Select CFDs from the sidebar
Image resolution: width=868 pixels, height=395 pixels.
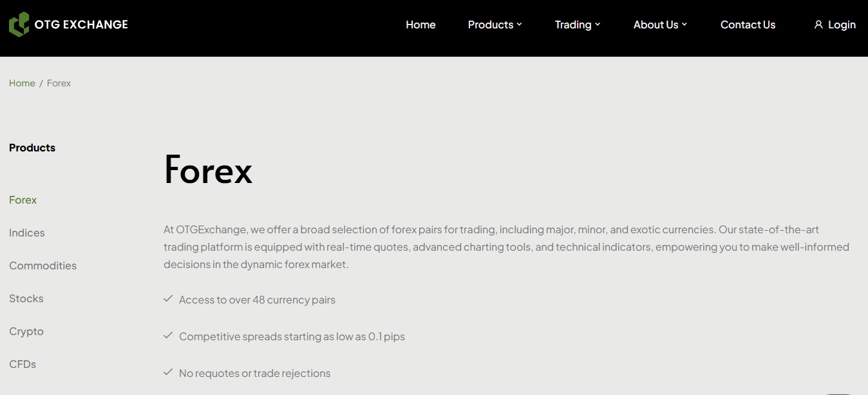(x=23, y=364)
